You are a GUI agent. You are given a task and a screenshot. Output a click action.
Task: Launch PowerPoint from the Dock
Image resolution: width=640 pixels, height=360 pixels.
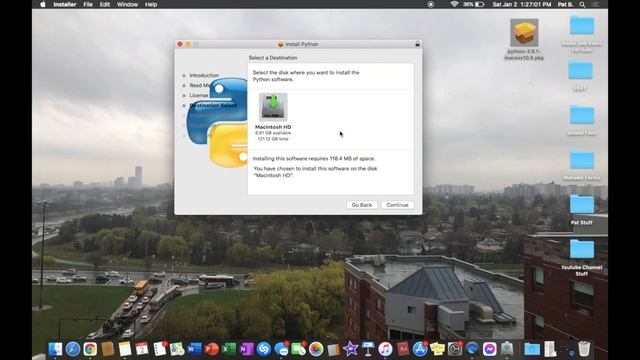coord(211,349)
